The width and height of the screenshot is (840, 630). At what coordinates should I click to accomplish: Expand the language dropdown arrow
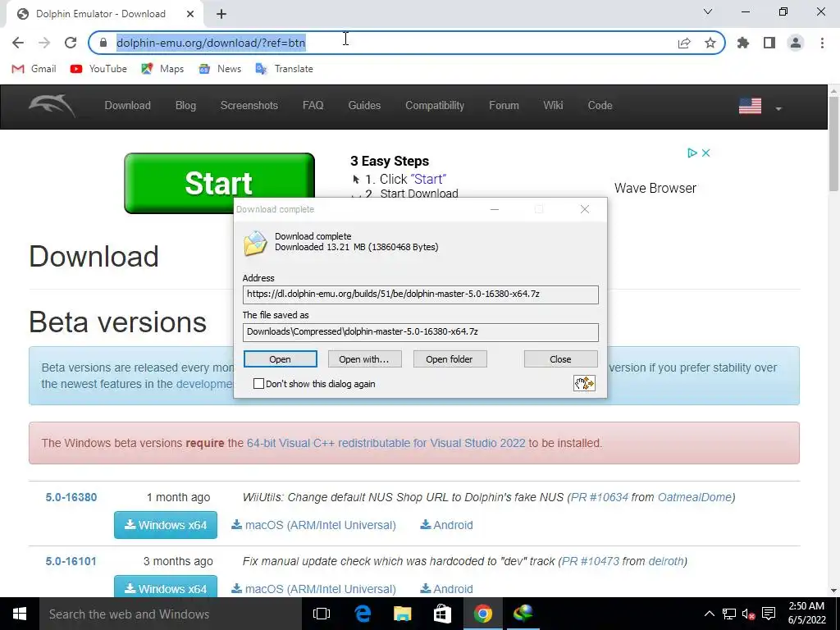778,109
